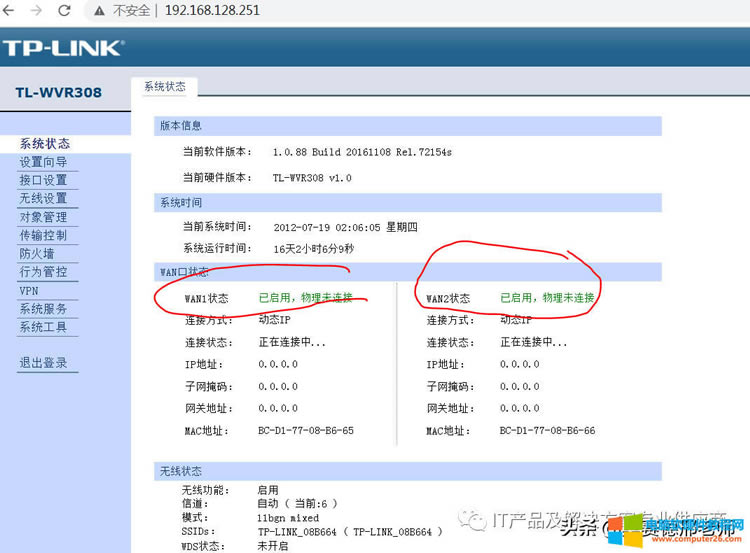Viewport: 750px width, 553px height.
Task: Select 系统状态 in the sidebar
Action: (x=44, y=144)
